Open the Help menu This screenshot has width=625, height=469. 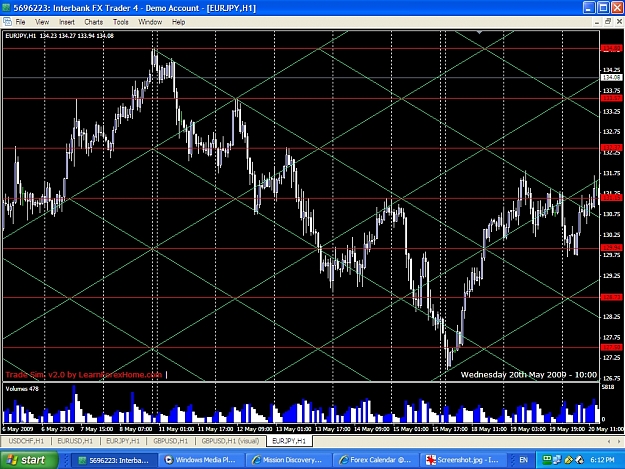(179, 22)
